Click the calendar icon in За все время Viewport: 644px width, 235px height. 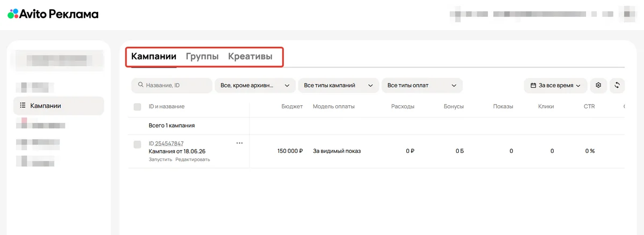pyautogui.click(x=533, y=85)
